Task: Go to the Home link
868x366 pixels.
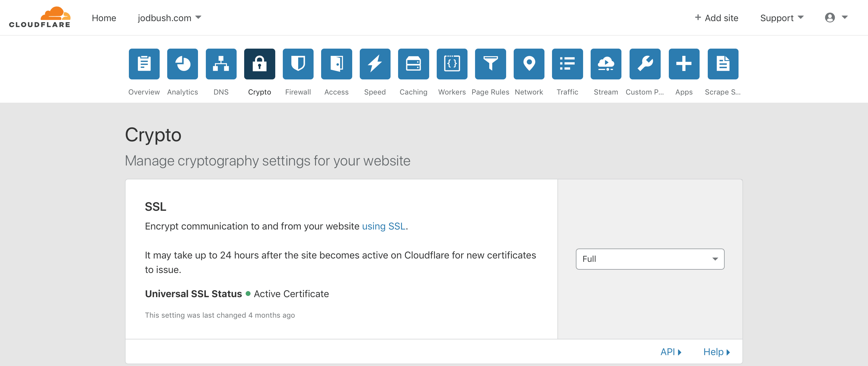Action: pyautogui.click(x=104, y=18)
